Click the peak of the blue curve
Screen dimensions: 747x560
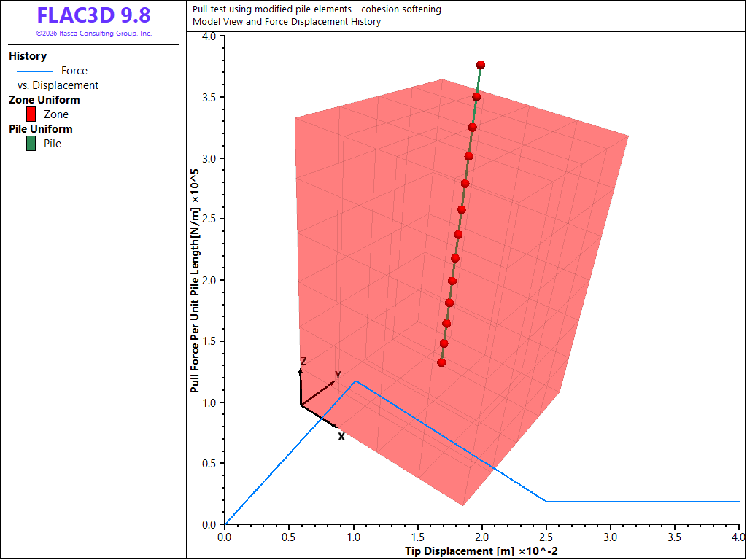pos(355,381)
